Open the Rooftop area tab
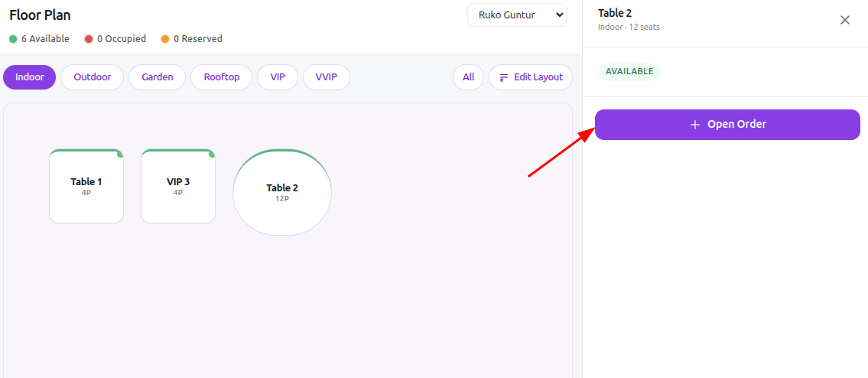 [222, 77]
